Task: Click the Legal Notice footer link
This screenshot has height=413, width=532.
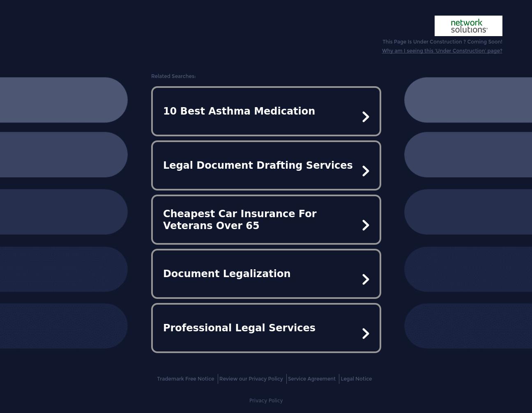Action: coord(356,379)
